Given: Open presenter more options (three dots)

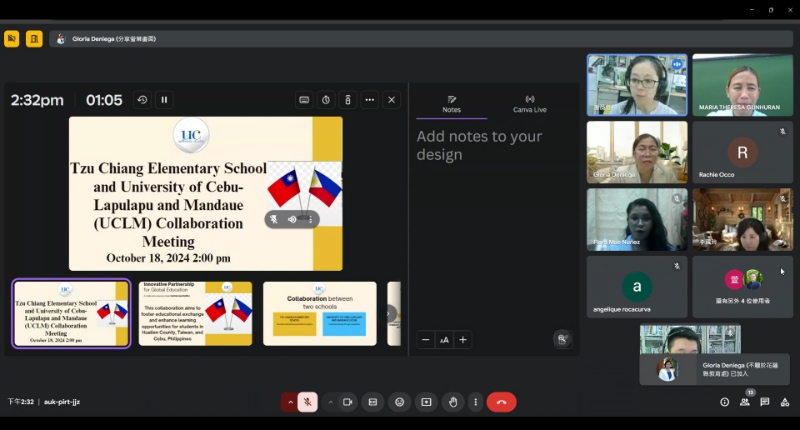Looking at the screenshot, I should 369,100.
